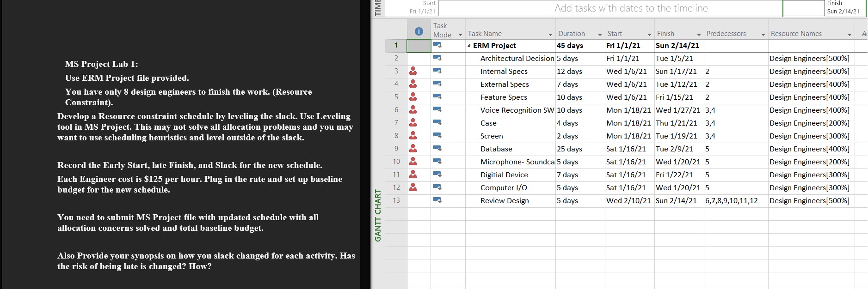Click task mode icon for Case row
Viewport: 868px width, 289px height.
click(x=437, y=123)
